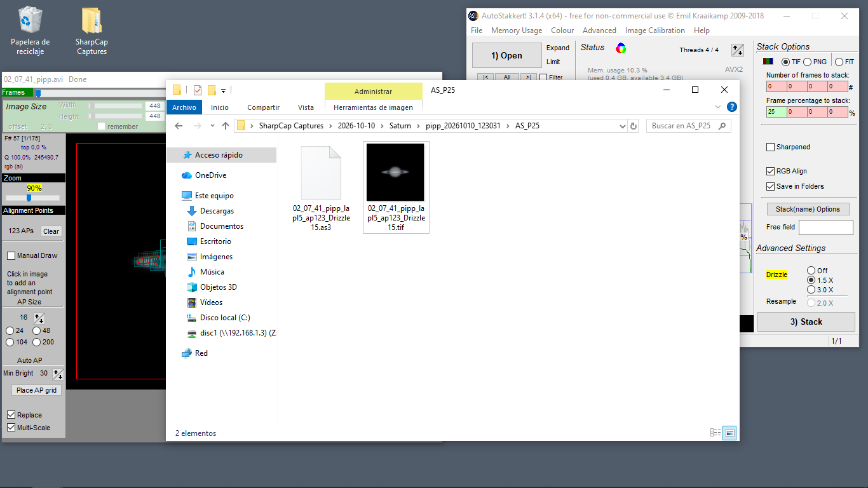
Task: Choose PNG output format radio button
Action: click(x=807, y=62)
